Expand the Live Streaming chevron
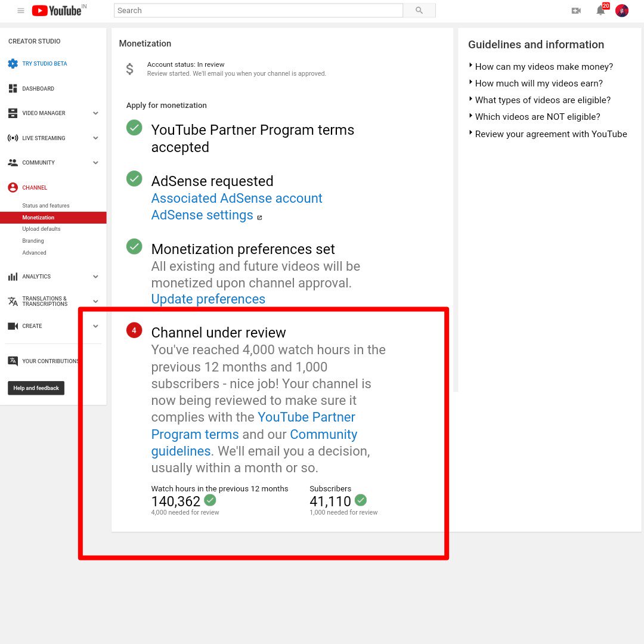This screenshot has width=644, height=644. click(95, 138)
